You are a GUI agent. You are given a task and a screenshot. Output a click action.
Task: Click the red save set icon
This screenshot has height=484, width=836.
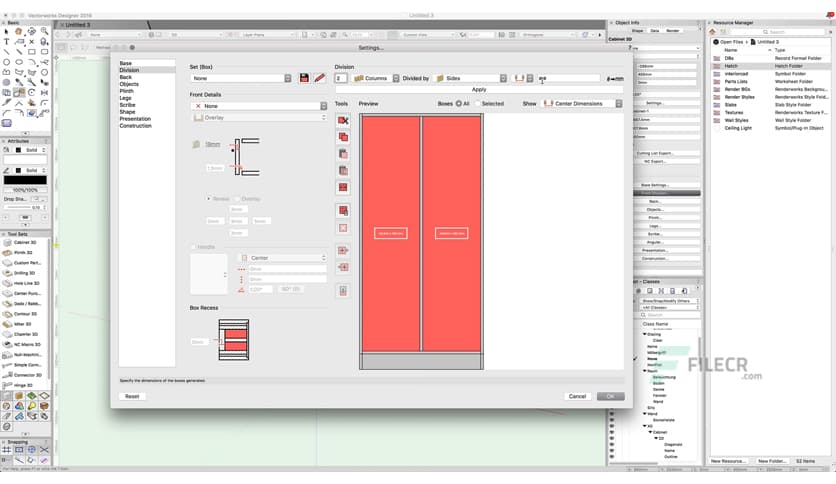(304, 78)
